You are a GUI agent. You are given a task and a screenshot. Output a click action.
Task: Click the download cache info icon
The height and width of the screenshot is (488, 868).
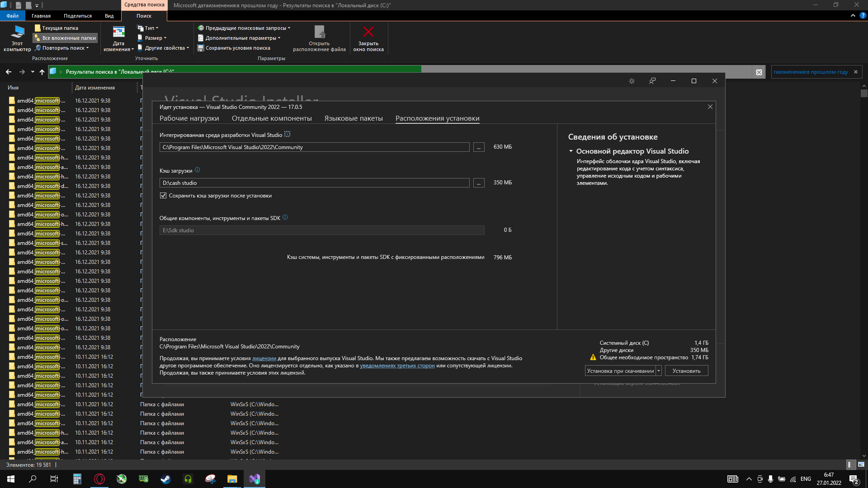coord(197,170)
